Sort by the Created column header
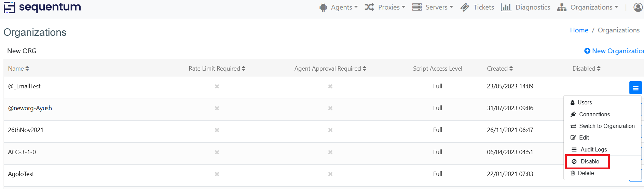The width and height of the screenshot is (644, 189). [x=500, y=69]
